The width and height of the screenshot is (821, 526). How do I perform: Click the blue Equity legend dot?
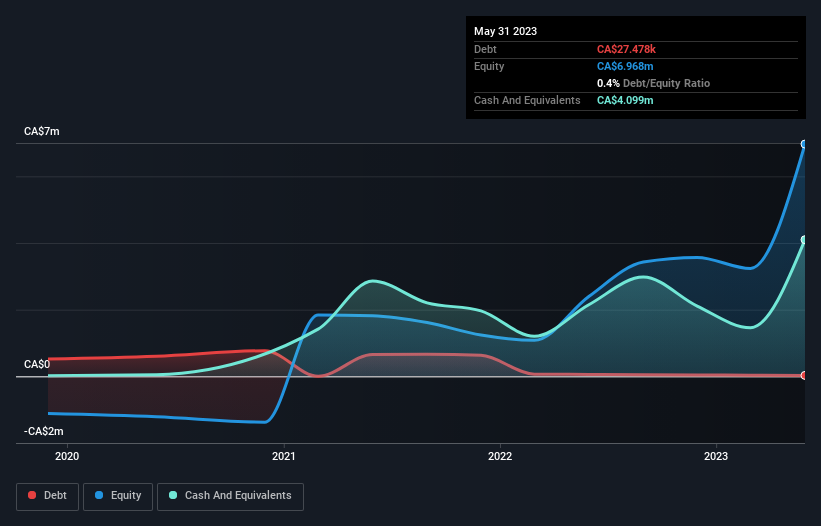[99, 495]
